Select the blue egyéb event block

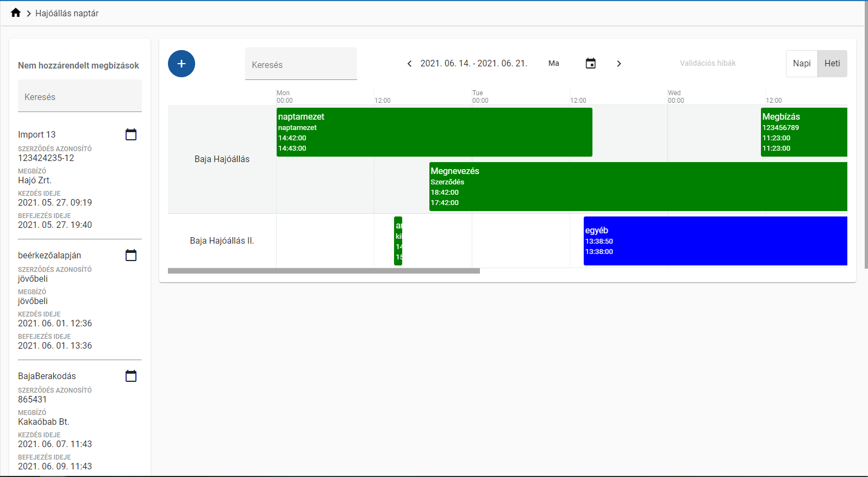point(715,241)
